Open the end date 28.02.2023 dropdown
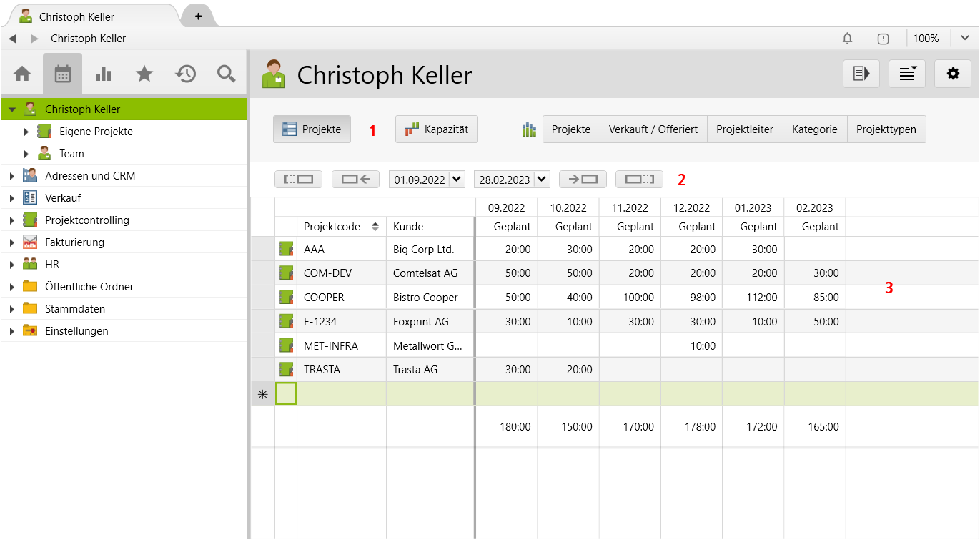The image size is (980, 540). tap(542, 180)
